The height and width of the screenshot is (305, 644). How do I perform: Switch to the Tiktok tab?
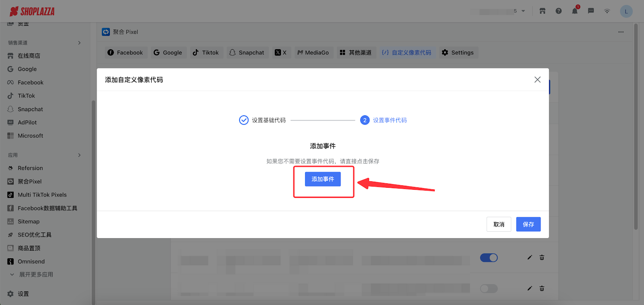206,52
